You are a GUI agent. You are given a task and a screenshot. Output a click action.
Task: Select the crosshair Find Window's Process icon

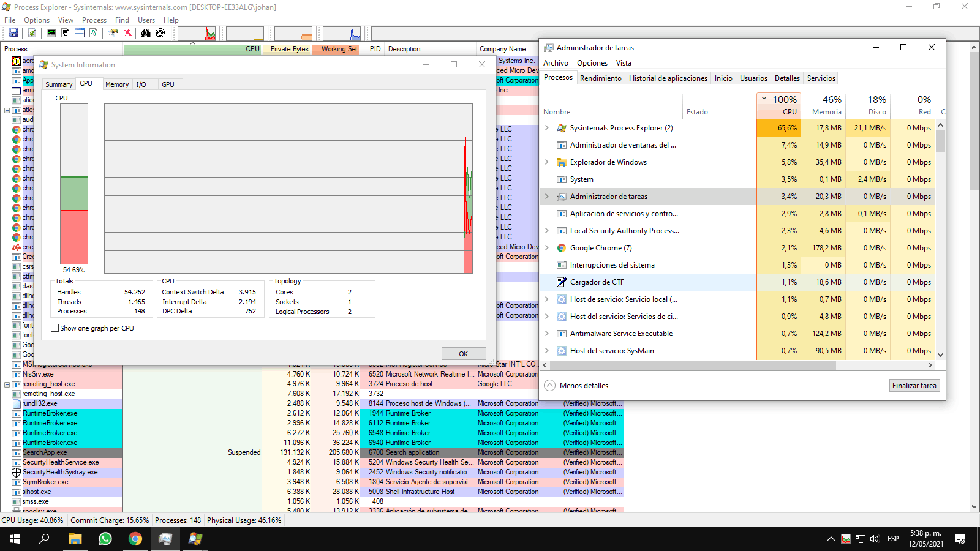click(x=160, y=33)
